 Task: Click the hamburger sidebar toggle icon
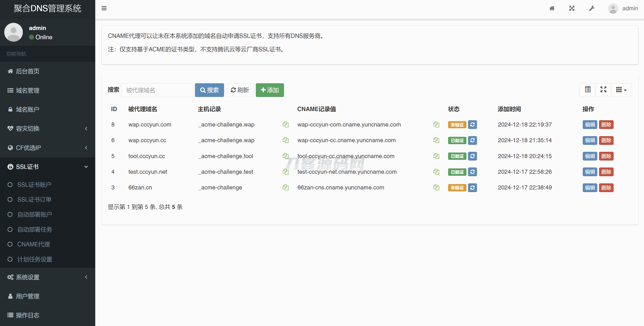[104, 8]
